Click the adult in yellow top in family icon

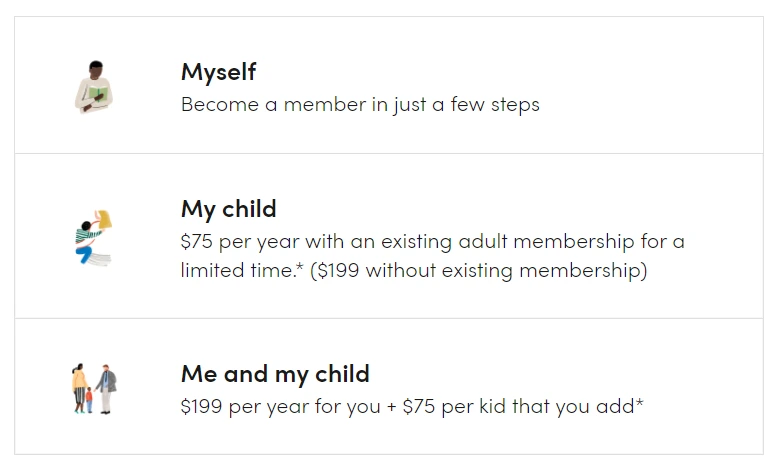pyautogui.click(x=79, y=389)
